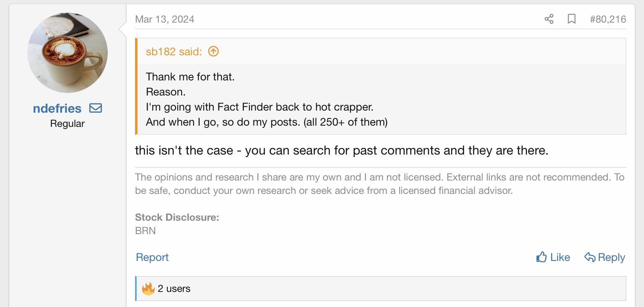
Task: Click the coffee cup avatar
Action: pyautogui.click(x=68, y=53)
